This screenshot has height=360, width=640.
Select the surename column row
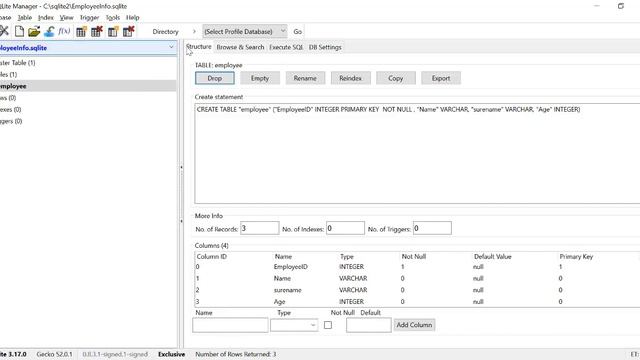point(417,290)
